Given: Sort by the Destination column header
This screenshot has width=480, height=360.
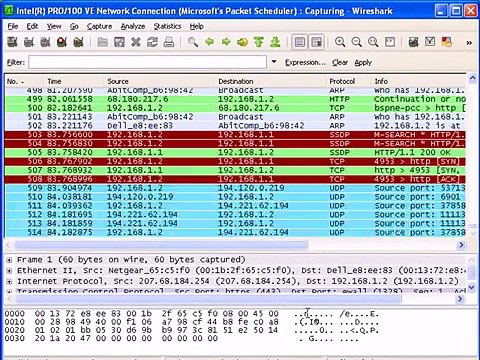Looking at the screenshot, I should pyautogui.click(x=270, y=81).
